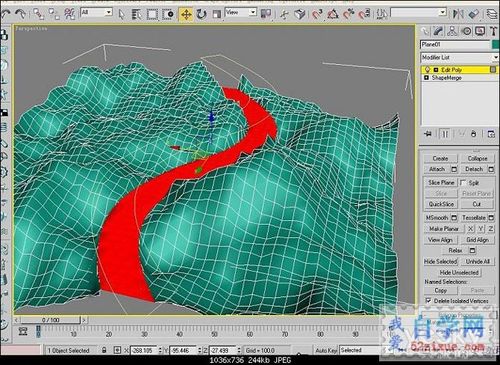The height and width of the screenshot is (365, 500).
Task: Click Remove Modifier trash icon
Action: point(474,134)
